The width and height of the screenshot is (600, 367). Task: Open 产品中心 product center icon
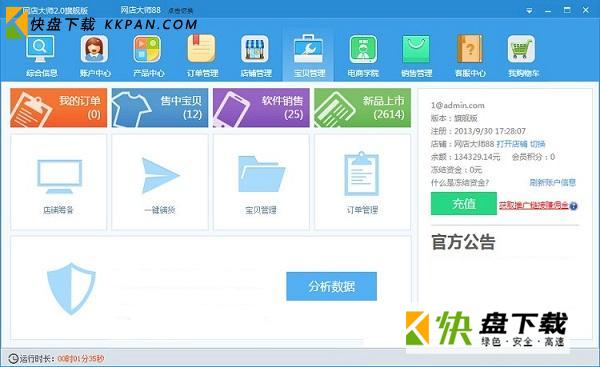tap(148, 49)
